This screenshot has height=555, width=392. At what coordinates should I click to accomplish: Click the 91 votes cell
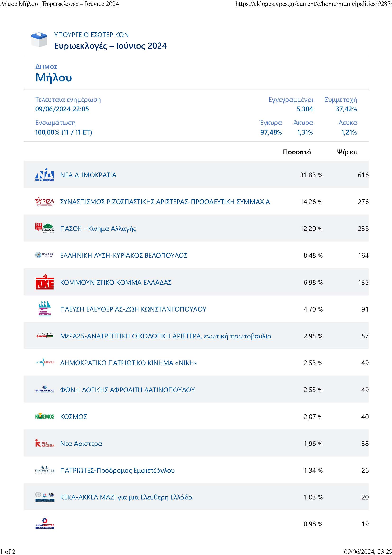pyautogui.click(x=365, y=309)
